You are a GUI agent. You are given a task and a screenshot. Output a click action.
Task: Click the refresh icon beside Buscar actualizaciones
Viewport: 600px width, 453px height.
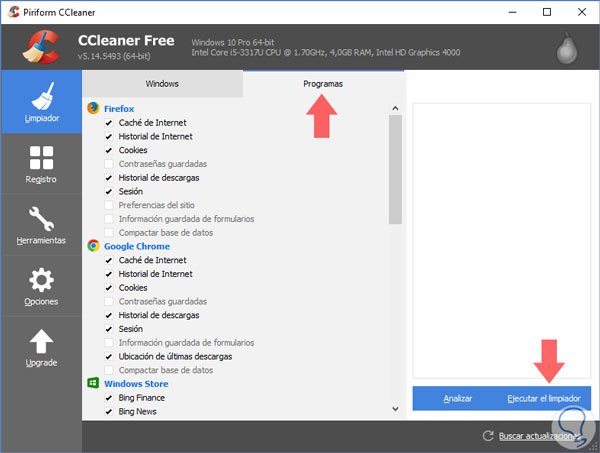point(488,436)
